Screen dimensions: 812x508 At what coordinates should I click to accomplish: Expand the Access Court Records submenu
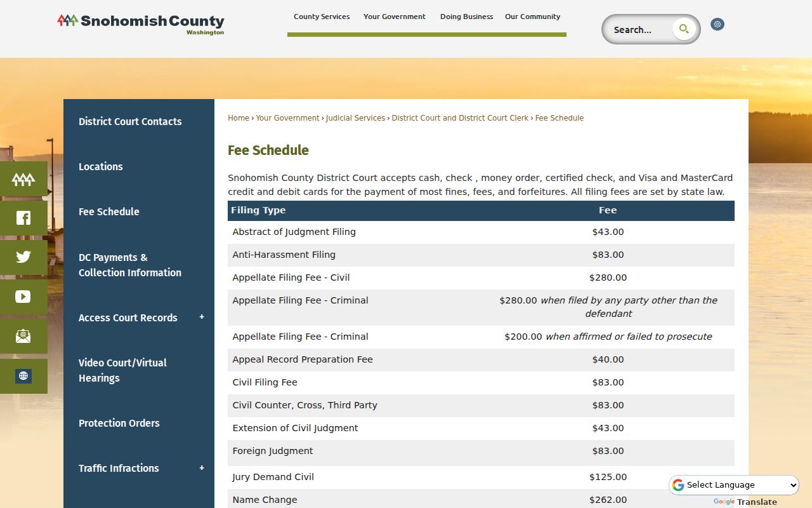(202, 317)
